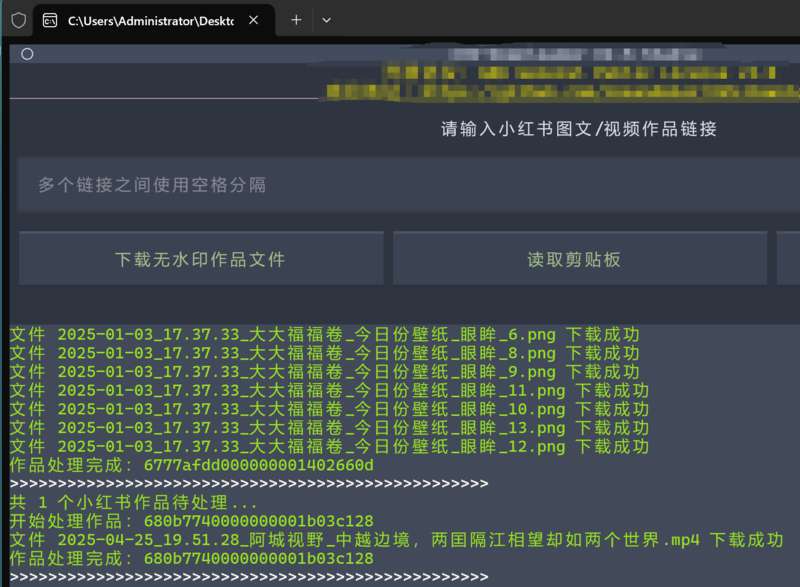Screen dimensions: 800x587
Task: Click the 眼眸_6.png 下载成功 log line
Action: [x=324, y=335]
